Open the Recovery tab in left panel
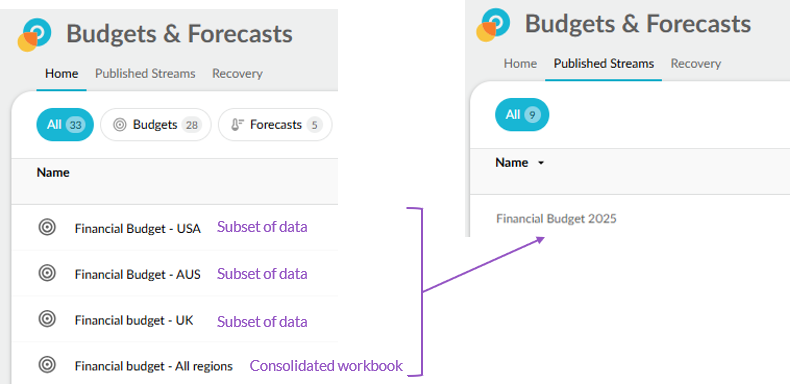Viewport: 790px width, 384px height. [x=237, y=74]
